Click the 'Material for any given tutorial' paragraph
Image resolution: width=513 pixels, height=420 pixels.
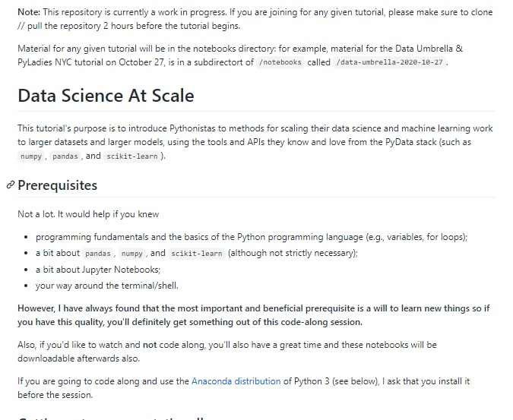[x=240, y=55]
